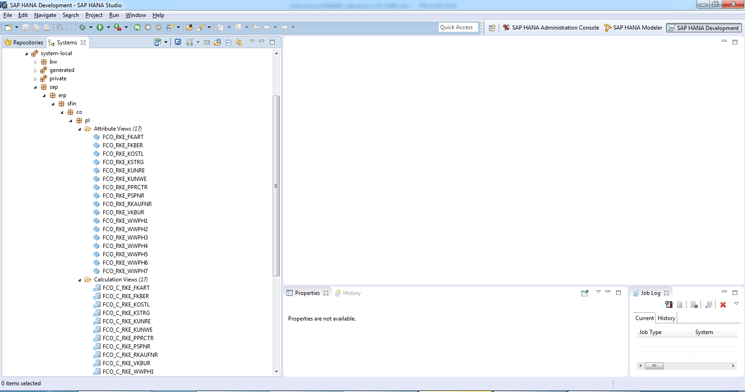
Task: Click the blue Administration icon in Systems view
Action: click(178, 42)
